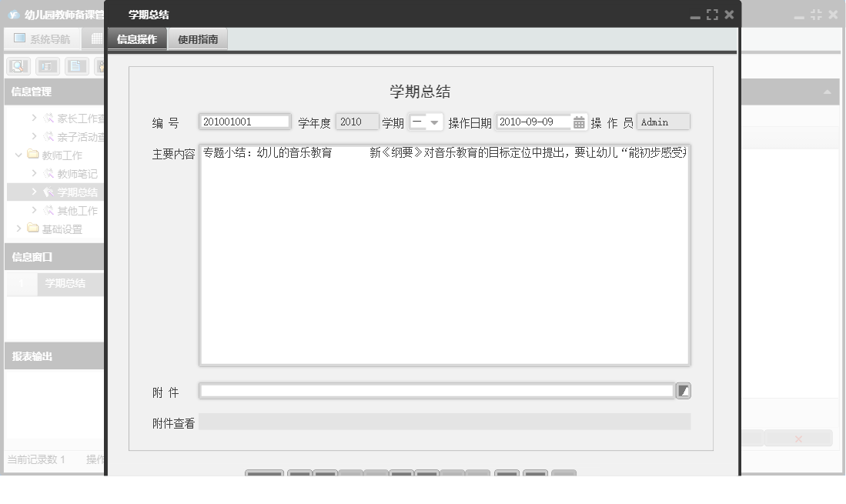Viewport: 846px width, 504px height.
Task: Click the 基础设置 folder icon
Action: [32, 228]
